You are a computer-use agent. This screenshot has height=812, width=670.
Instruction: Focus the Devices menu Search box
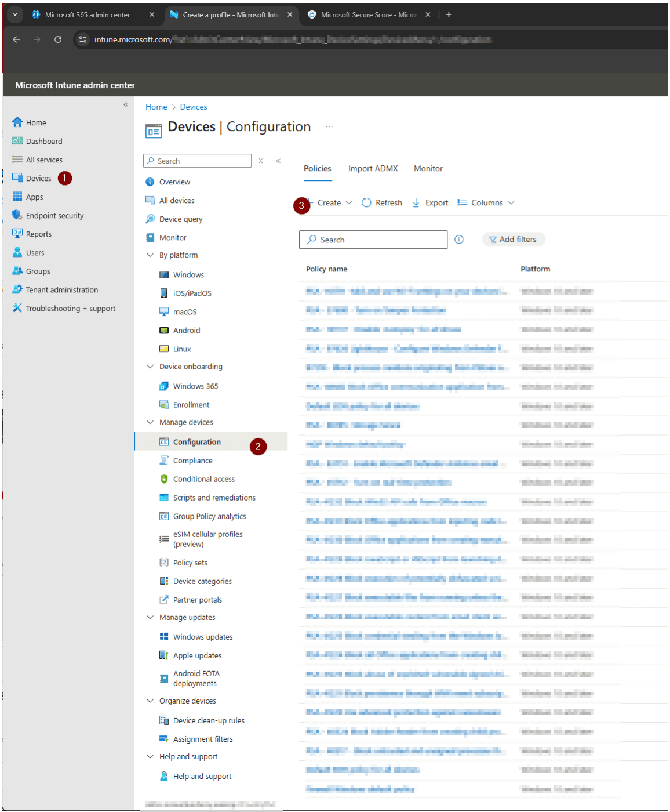pyautogui.click(x=197, y=161)
